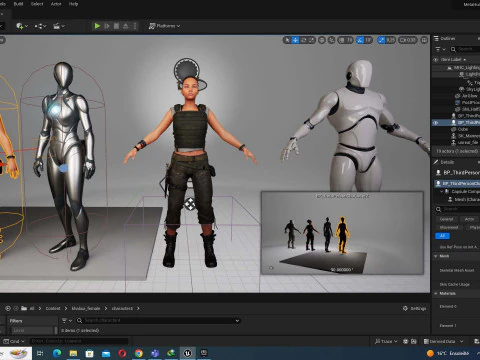The image size is (480, 360).
Task: Click the Outliner panel tab
Action: (x=445, y=39)
